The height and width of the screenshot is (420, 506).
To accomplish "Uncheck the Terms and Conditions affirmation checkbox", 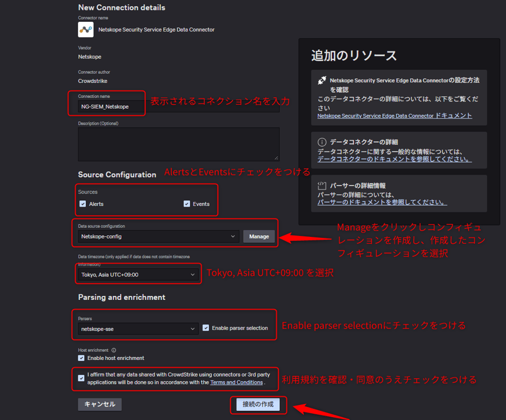I will 81,379.
